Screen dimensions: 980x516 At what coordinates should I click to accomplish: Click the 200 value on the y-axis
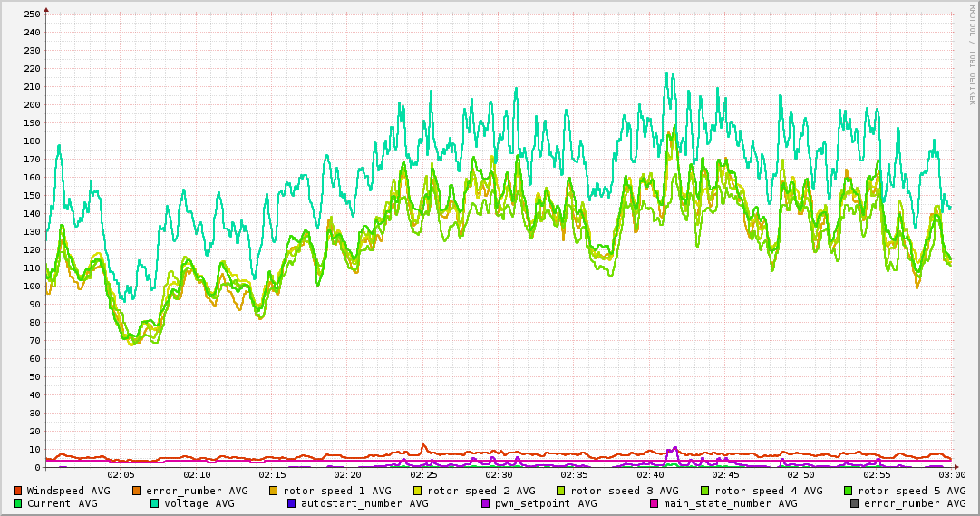click(x=32, y=104)
